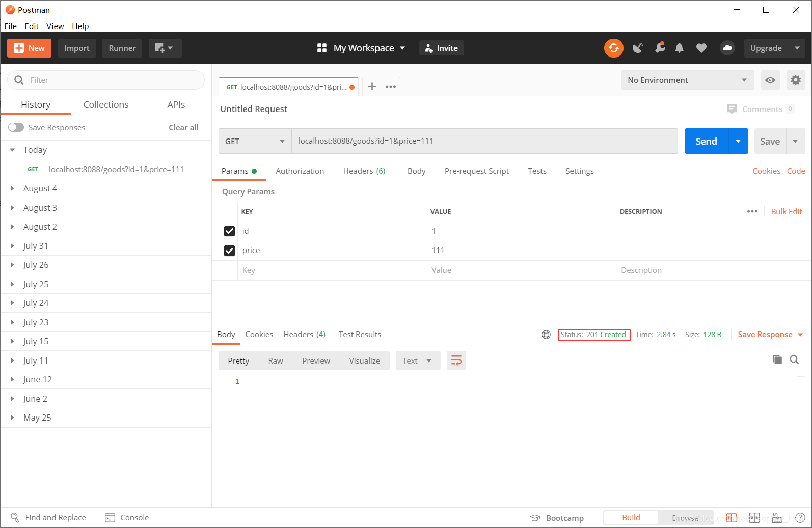Open Find and Replace in footer
The image size is (812, 528).
(x=48, y=517)
